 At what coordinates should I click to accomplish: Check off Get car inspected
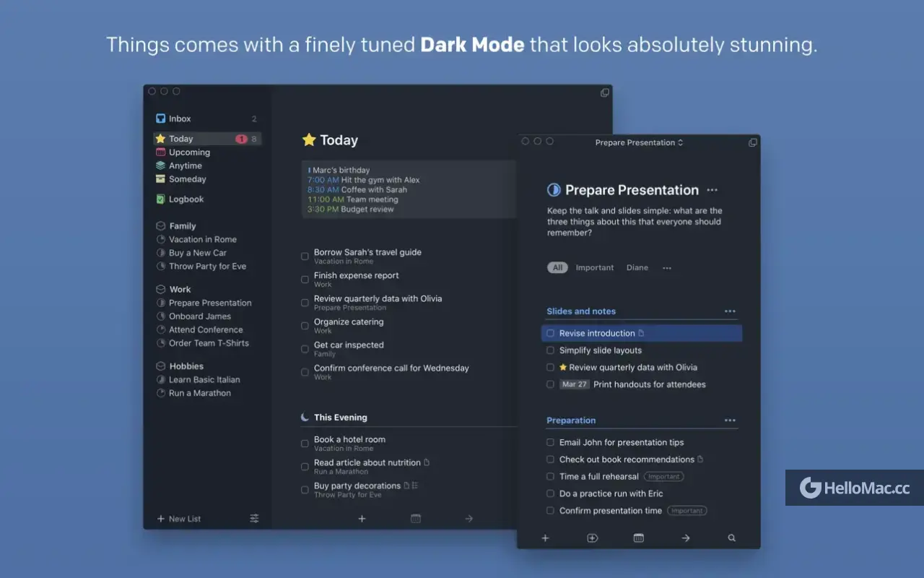click(305, 349)
